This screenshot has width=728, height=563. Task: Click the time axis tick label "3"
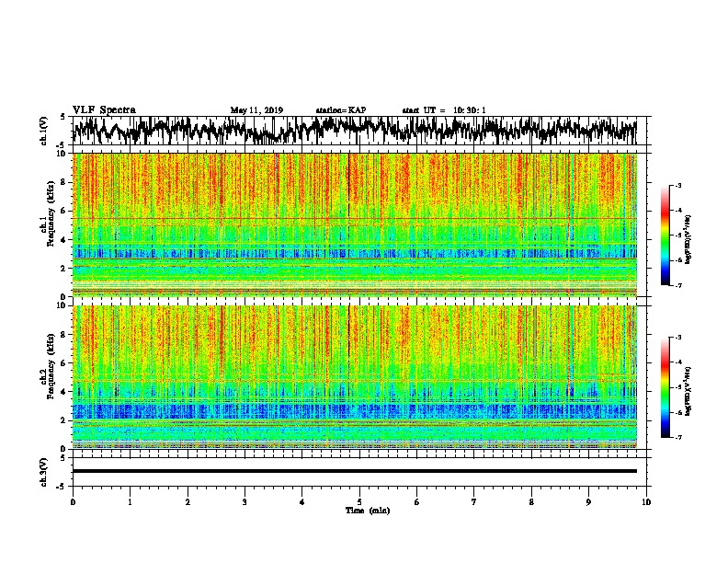pos(245,502)
